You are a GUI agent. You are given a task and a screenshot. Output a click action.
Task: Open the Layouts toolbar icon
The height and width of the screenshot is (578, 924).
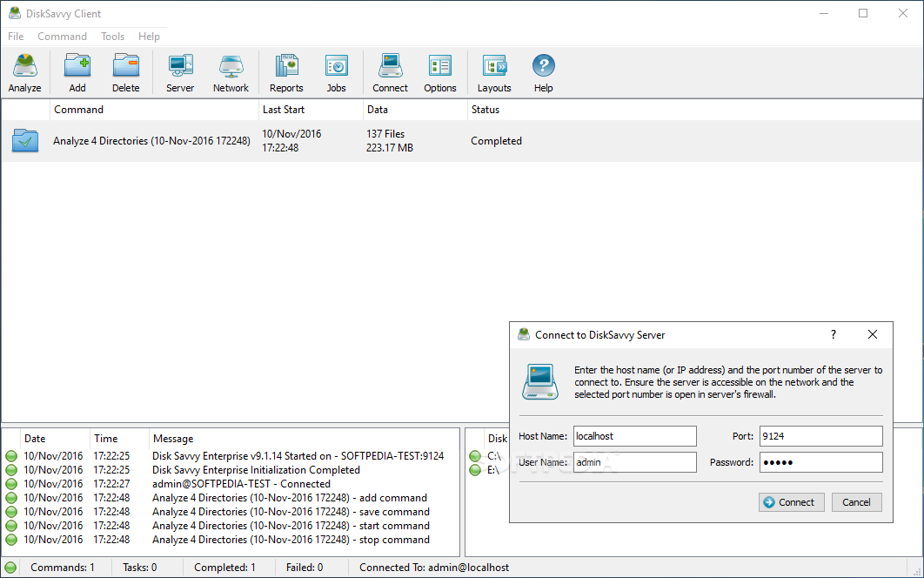494,72
